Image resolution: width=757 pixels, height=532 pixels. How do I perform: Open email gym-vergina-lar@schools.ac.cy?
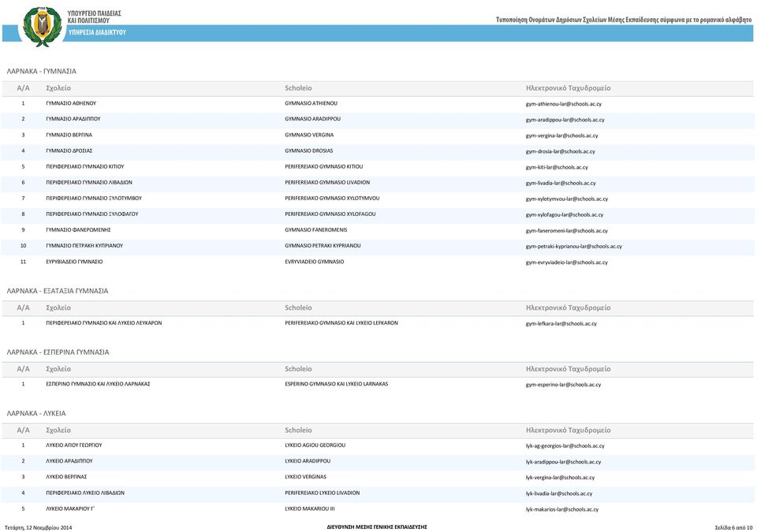click(x=562, y=136)
